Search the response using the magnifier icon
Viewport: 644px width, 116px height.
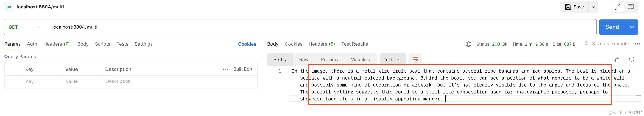click(x=632, y=60)
